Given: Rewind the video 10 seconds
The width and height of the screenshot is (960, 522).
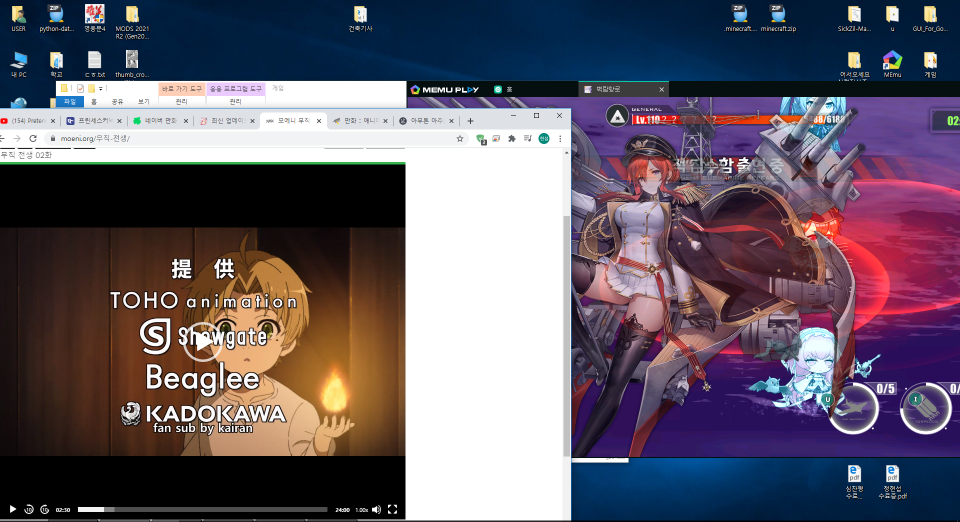Looking at the screenshot, I should [29, 510].
